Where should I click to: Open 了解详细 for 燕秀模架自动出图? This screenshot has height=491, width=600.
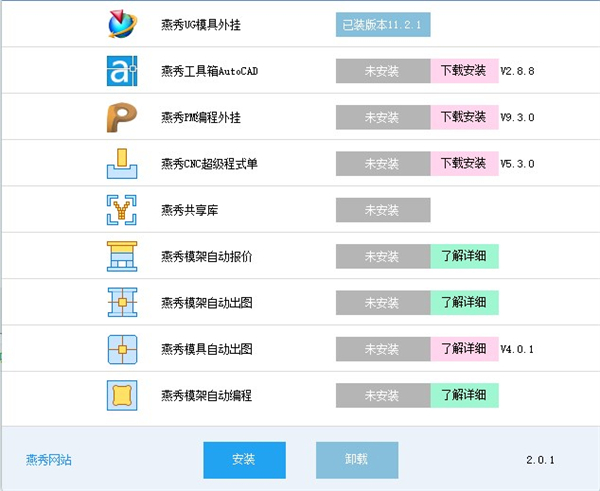pos(464,302)
